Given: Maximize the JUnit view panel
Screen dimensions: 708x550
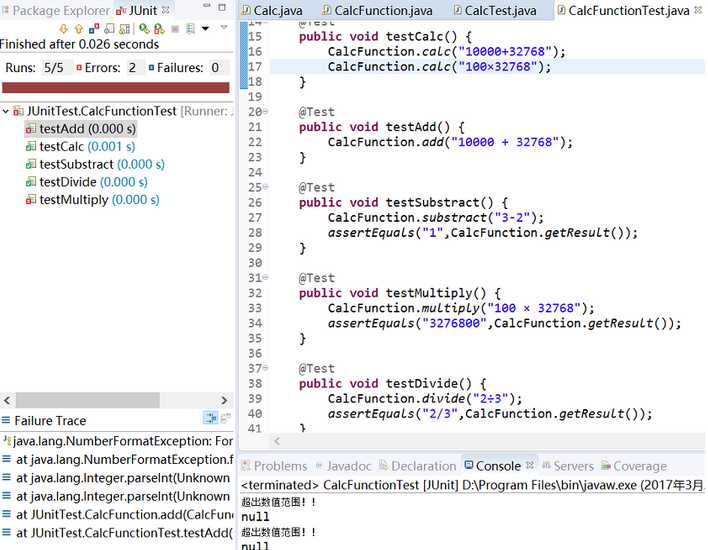Looking at the screenshot, I should [x=222, y=7].
